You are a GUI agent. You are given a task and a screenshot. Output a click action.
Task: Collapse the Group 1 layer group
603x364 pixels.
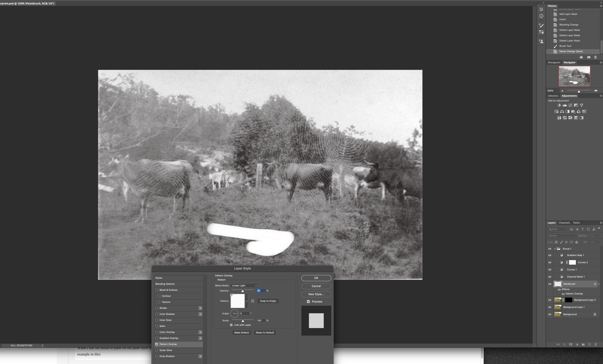tap(555, 249)
